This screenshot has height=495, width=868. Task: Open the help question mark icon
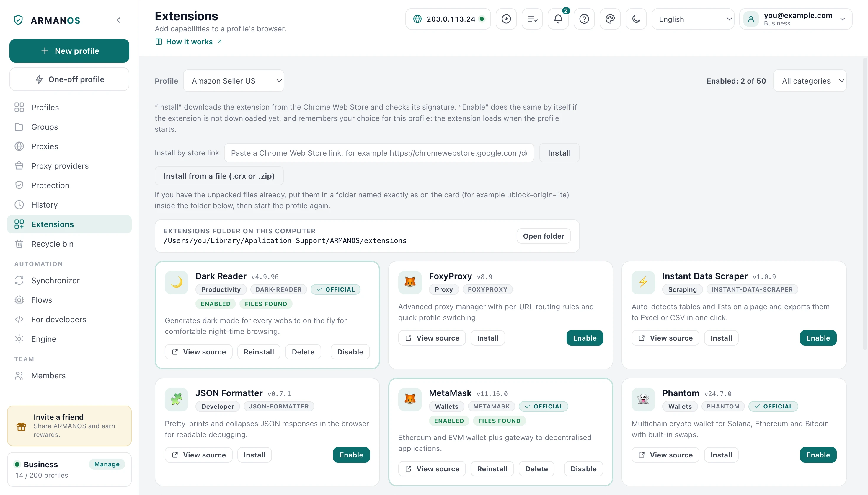(x=584, y=19)
